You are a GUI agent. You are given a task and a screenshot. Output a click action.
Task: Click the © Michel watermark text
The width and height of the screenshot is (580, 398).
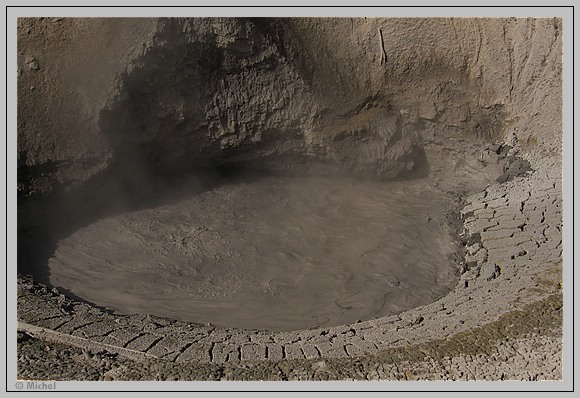[x=36, y=386]
